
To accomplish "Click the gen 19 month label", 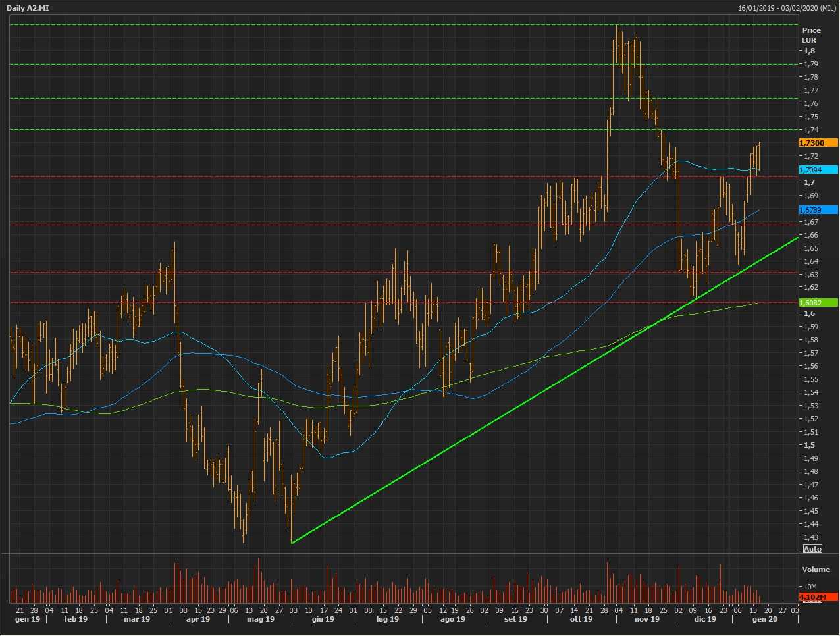I will click(x=27, y=619).
